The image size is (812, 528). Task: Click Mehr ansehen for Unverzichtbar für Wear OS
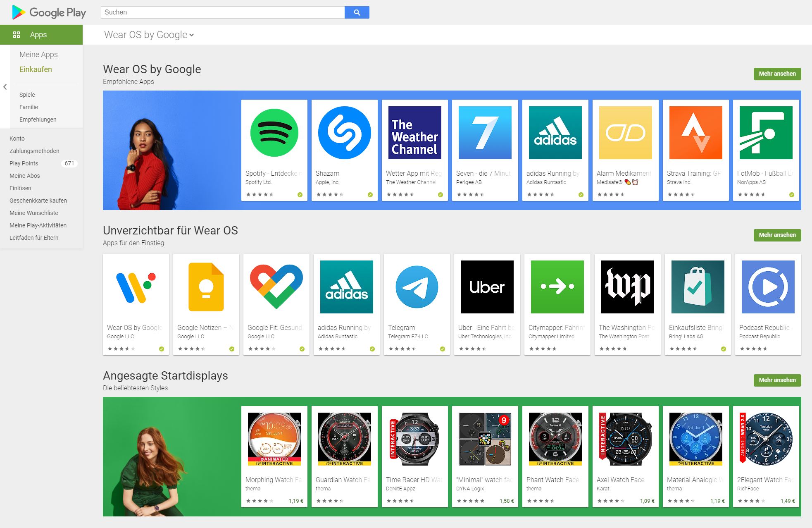click(x=777, y=235)
